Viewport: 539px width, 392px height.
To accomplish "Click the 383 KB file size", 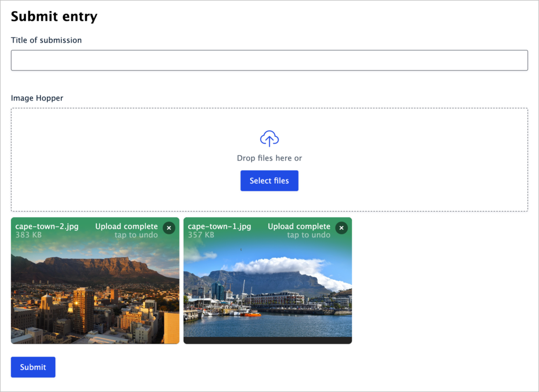I will coord(28,235).
